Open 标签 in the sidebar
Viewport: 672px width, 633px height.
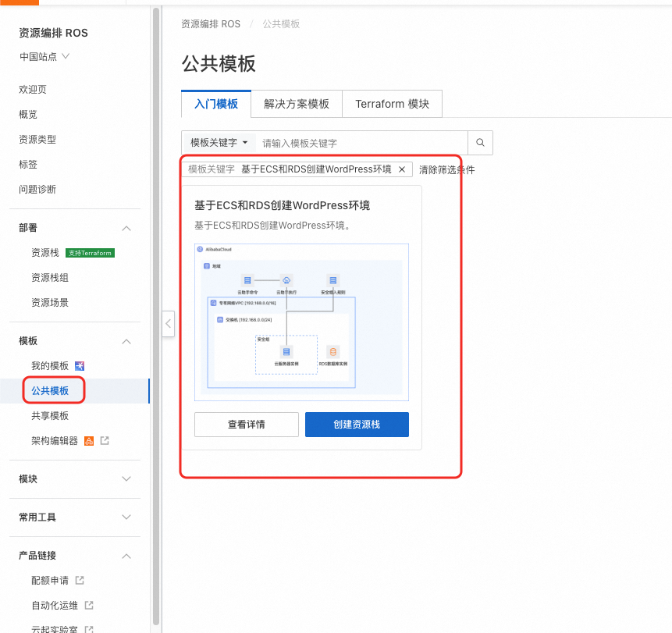pos(28,164)
